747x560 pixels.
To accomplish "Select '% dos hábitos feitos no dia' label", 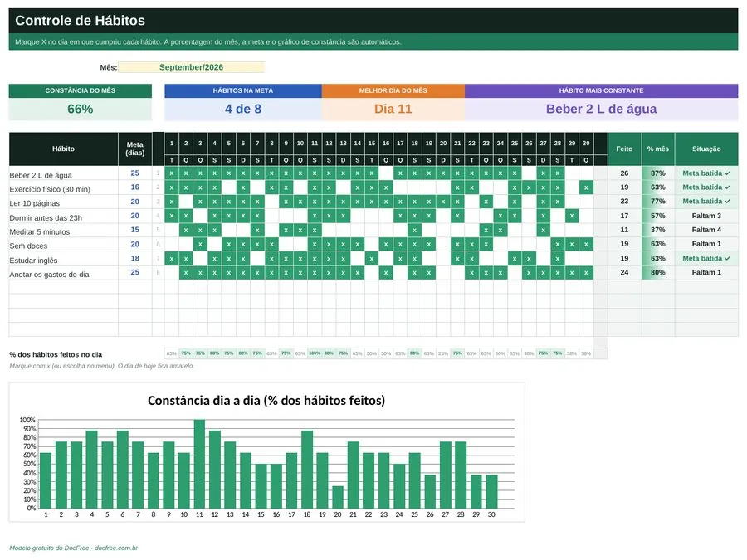I will (x=56, y=354).
